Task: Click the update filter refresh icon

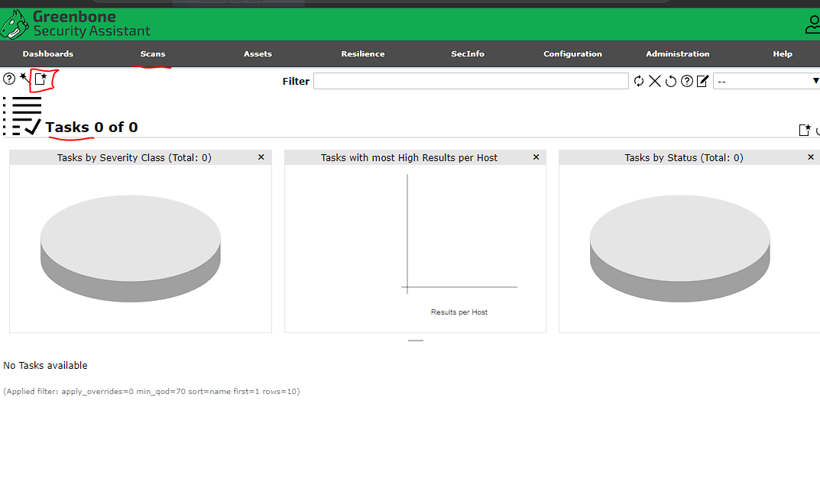Action: tap(639, 81)
